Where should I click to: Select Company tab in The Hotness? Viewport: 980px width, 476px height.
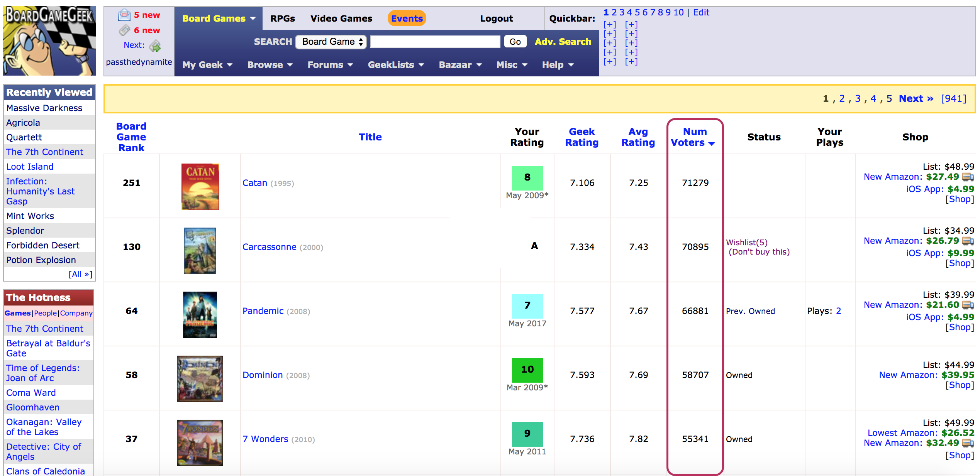tap(76, 313)
